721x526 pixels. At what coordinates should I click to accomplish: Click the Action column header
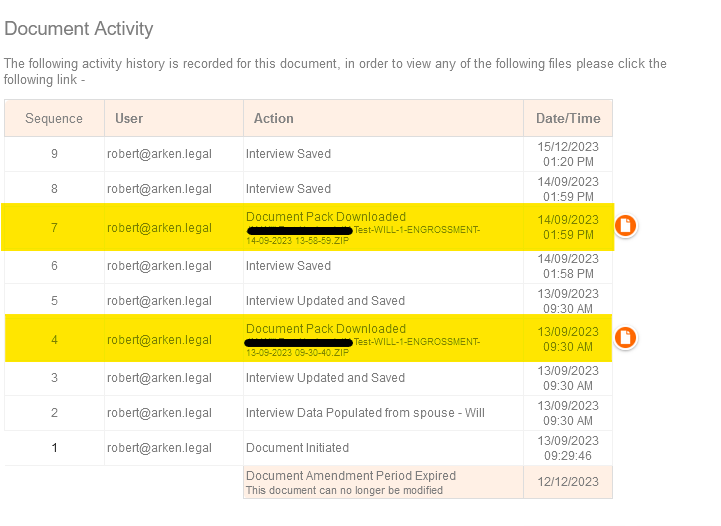[x=273, y=118]
